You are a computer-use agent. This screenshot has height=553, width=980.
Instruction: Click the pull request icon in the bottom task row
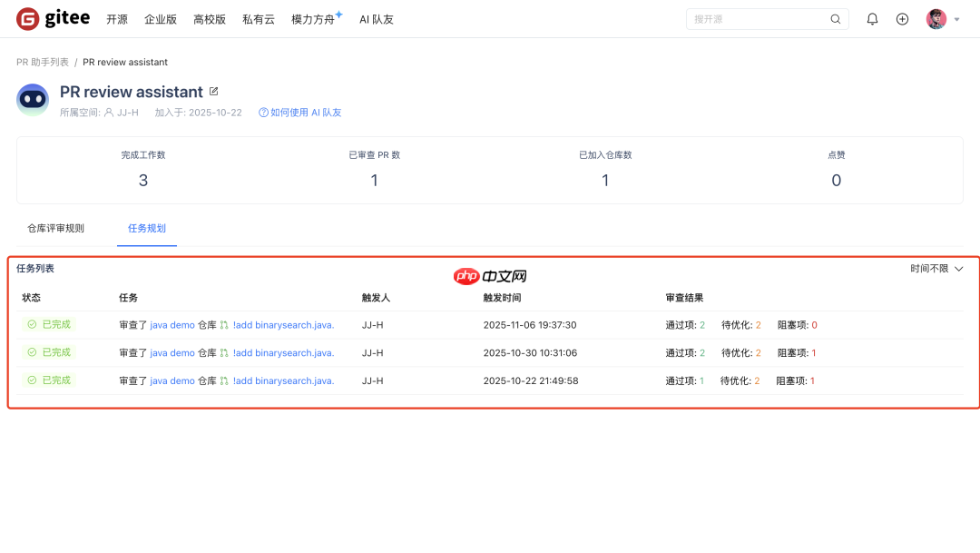pyautogui.click(x=223, y=380)
